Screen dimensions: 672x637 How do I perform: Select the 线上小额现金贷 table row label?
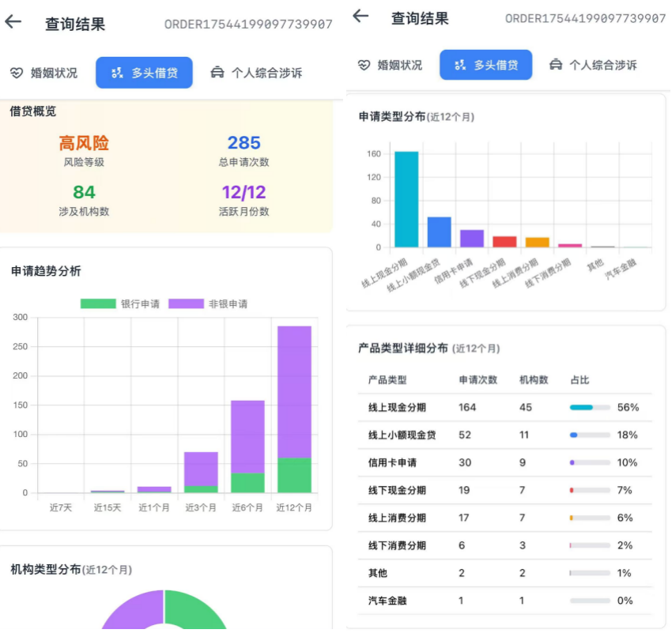(402, 435)
